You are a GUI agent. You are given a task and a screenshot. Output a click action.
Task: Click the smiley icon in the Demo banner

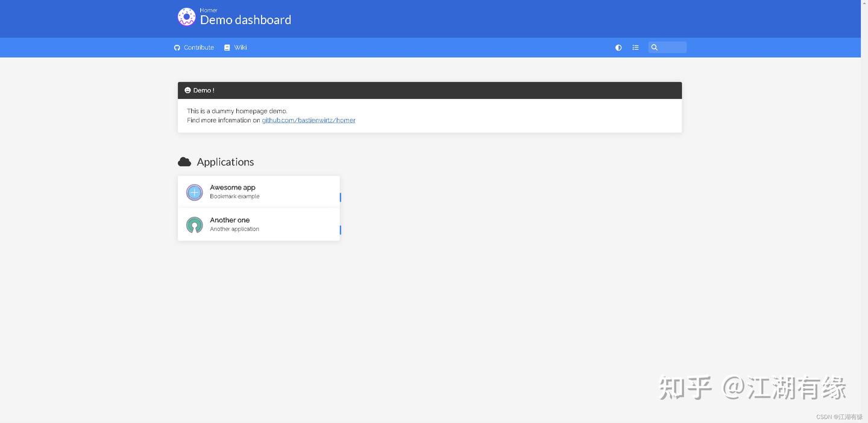point(188,90)
